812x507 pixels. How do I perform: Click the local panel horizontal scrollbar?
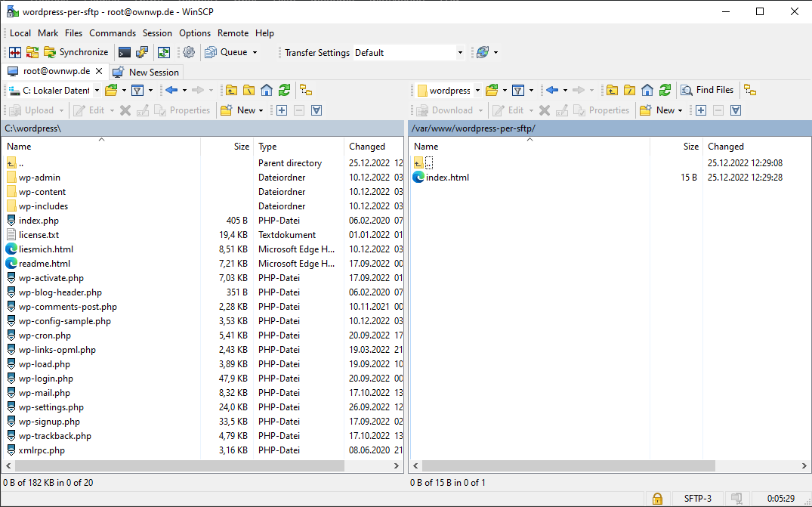(x=179, y=466)
